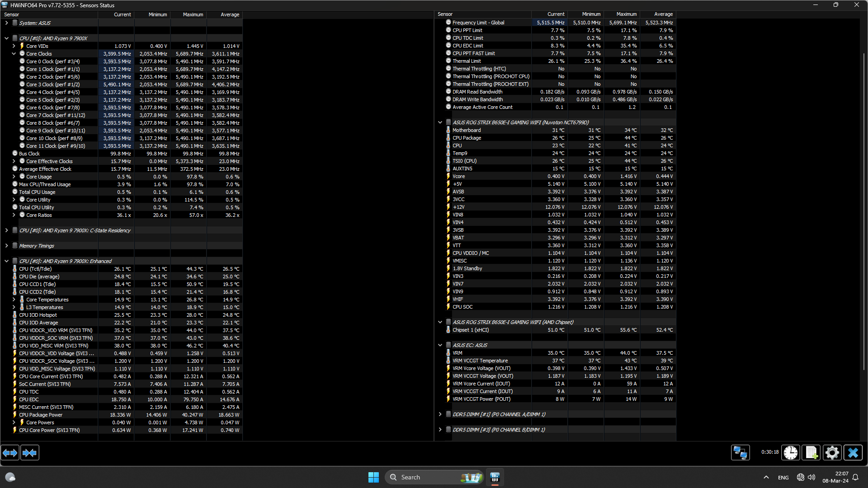
Task: Click the Windows Start button
Action: tap(373, 477)
